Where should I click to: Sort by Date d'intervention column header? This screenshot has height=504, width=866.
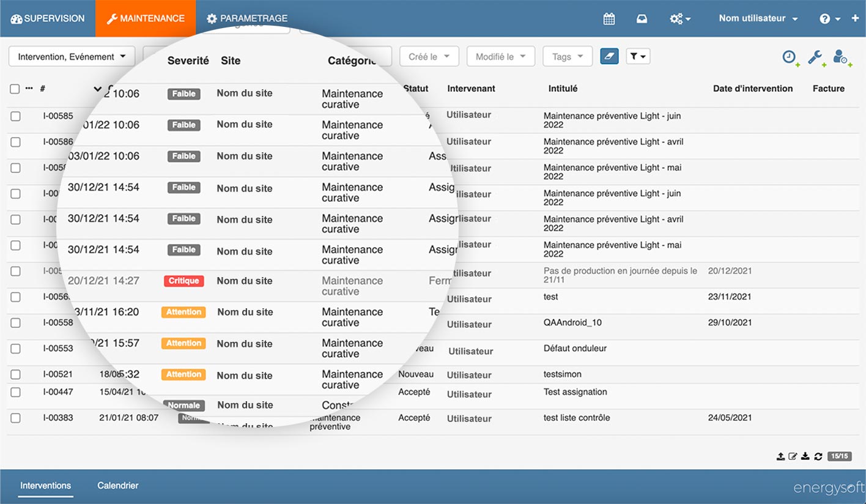coord(752,89)
